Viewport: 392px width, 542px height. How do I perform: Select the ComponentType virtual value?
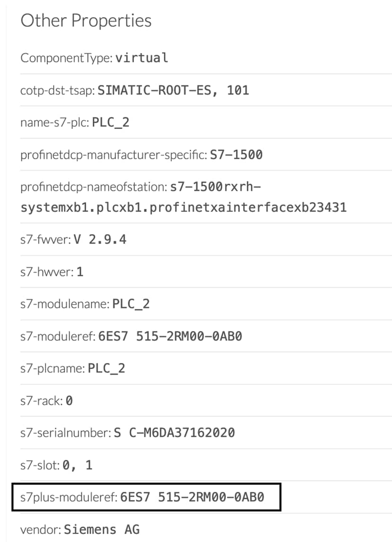point(142,58)
